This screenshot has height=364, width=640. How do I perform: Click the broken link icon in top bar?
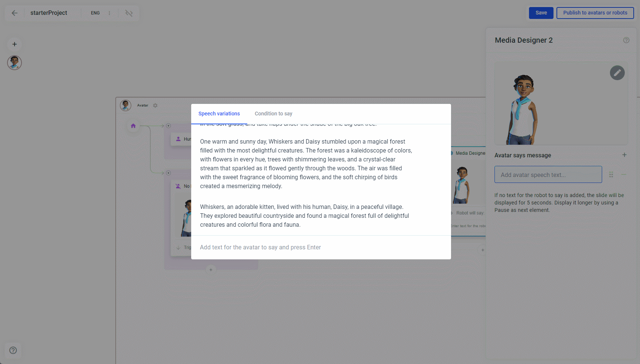[129, 13]
